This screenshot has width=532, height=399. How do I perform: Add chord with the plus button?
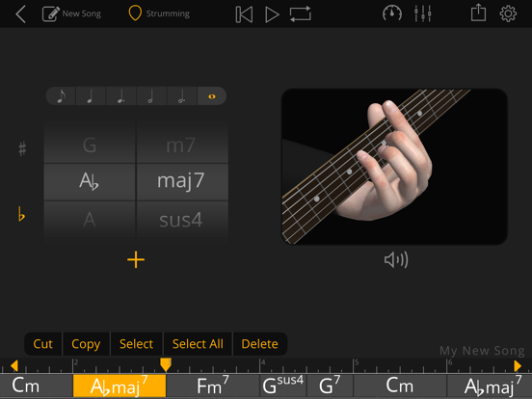(x=136, y=259)
